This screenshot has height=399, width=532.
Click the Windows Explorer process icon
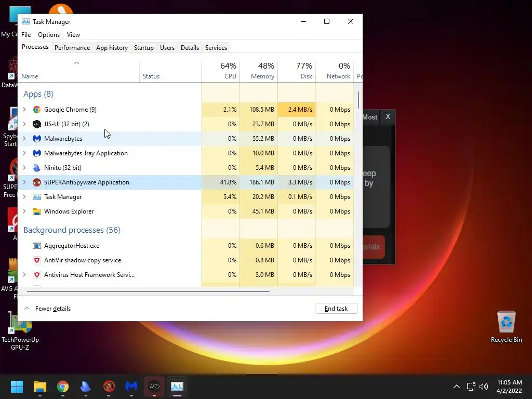37,211
